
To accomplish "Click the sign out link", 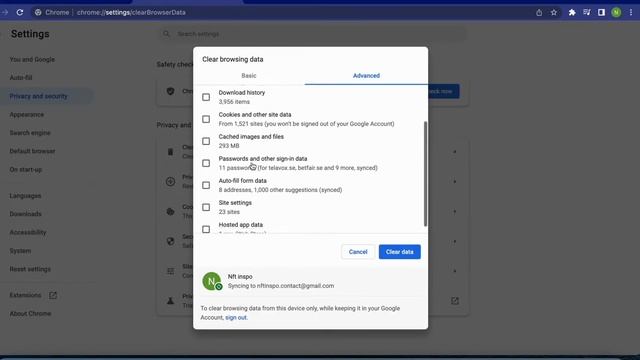I will pos(236,318).
